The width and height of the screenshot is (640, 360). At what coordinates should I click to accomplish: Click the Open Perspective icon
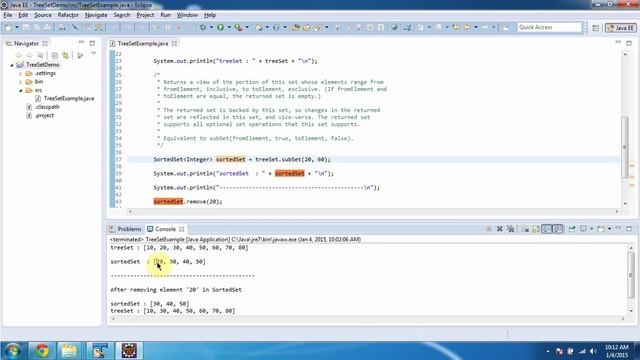tap(596, 28)
